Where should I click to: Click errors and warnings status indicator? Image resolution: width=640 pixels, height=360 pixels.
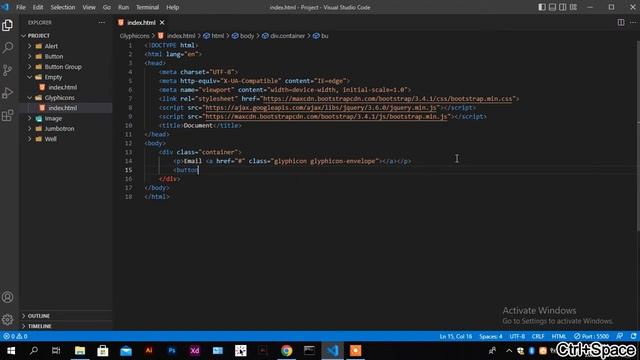tap(15, 336)
